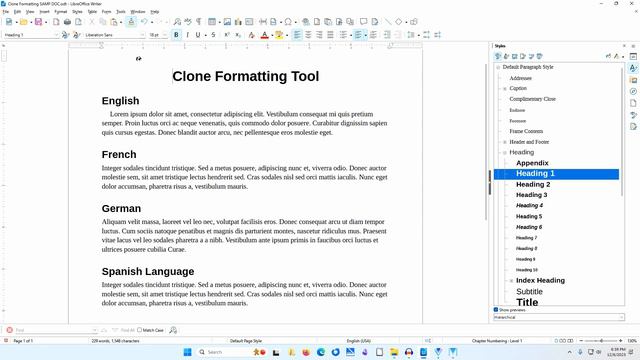Open Navigator compass icon in sidebar deck
This screenshot has height=360, width=640.
633,91
